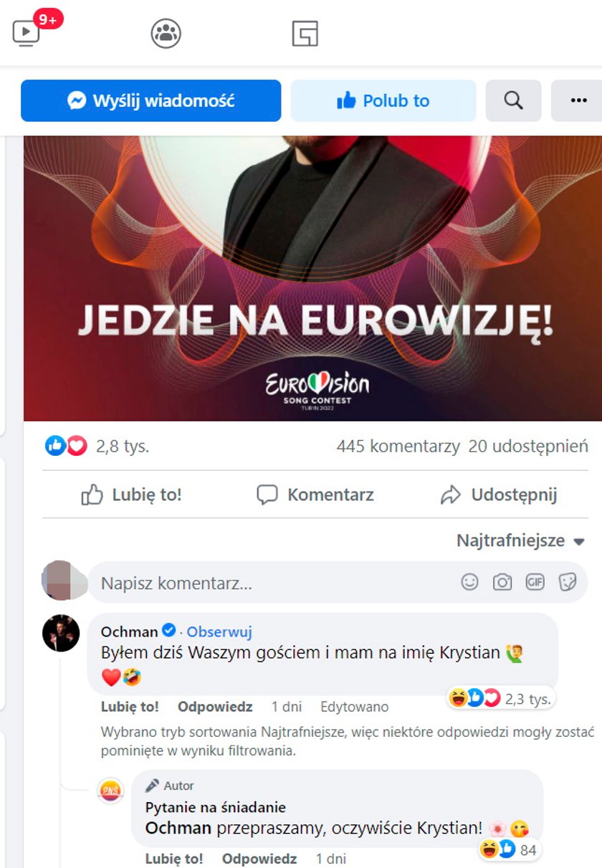This screenshot has height=868, width=602.
Task: Open the Groups icon in top bar
Action: pos(166,33)
